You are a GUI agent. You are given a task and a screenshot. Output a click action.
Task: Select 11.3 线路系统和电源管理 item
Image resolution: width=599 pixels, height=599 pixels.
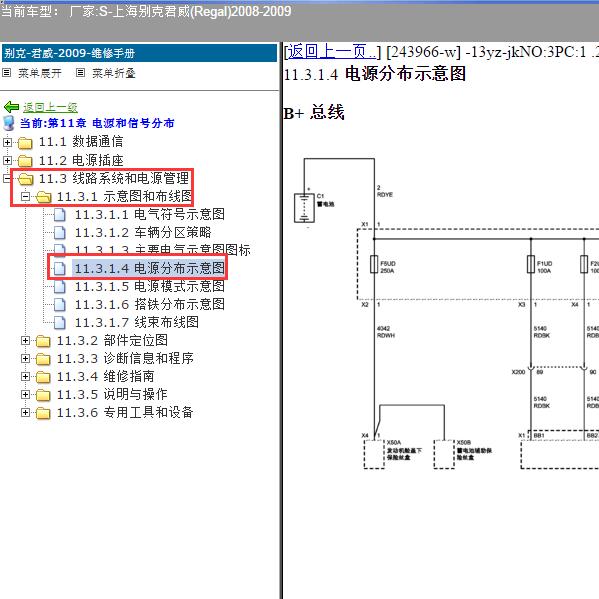point(114,178)
